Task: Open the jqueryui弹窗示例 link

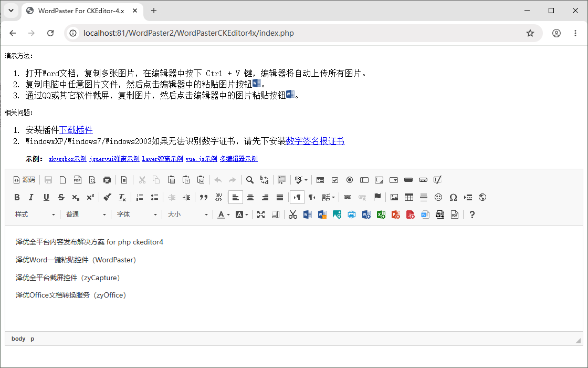Action: click(x=114, y=159)
